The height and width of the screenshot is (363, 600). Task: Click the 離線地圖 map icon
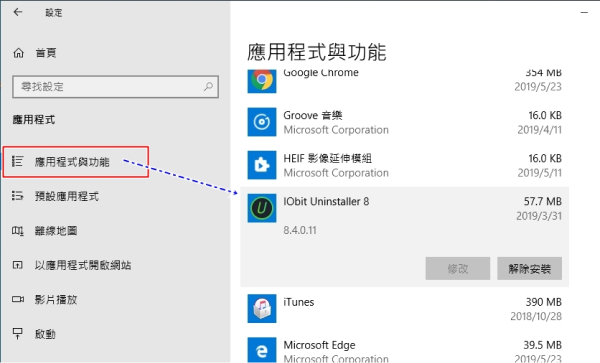coord(17,231)
